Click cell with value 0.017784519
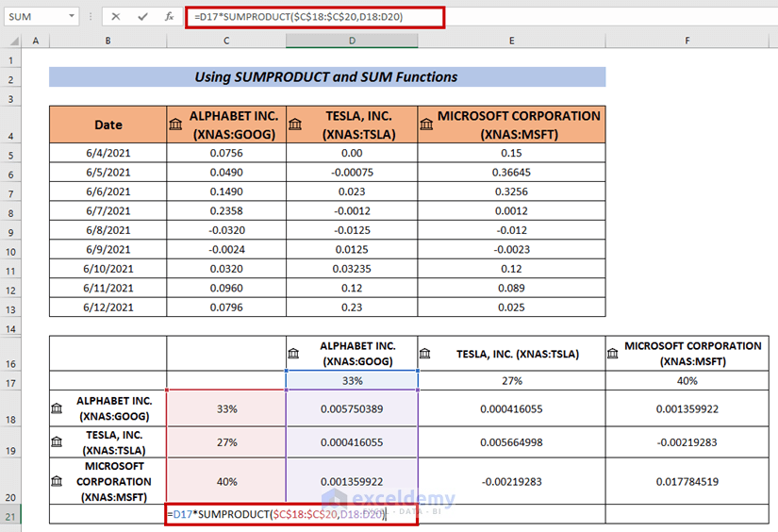 pyautogui.click(x=687, y=481)
